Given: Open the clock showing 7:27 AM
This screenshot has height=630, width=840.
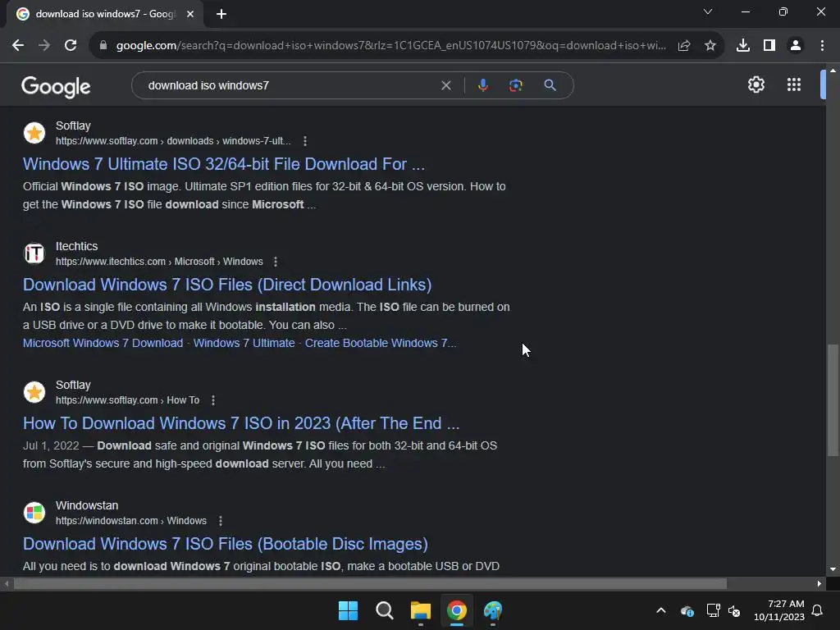Looking at the screenshot, I should pos(779,610).
